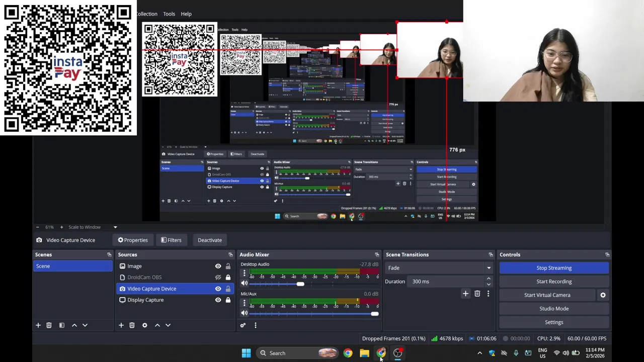This screenshot has width=644, height=362.
Task: Open source Properties button
Action: click(x=133, y=240)
